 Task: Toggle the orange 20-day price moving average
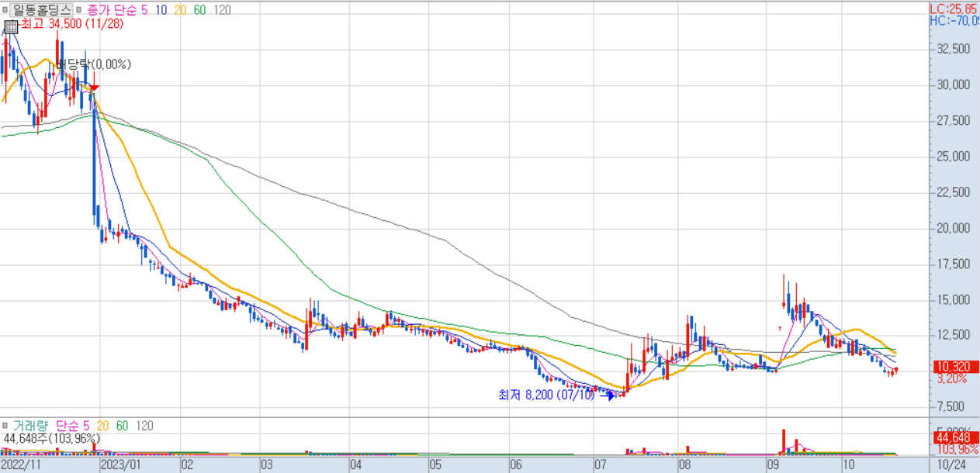(180, 10)
